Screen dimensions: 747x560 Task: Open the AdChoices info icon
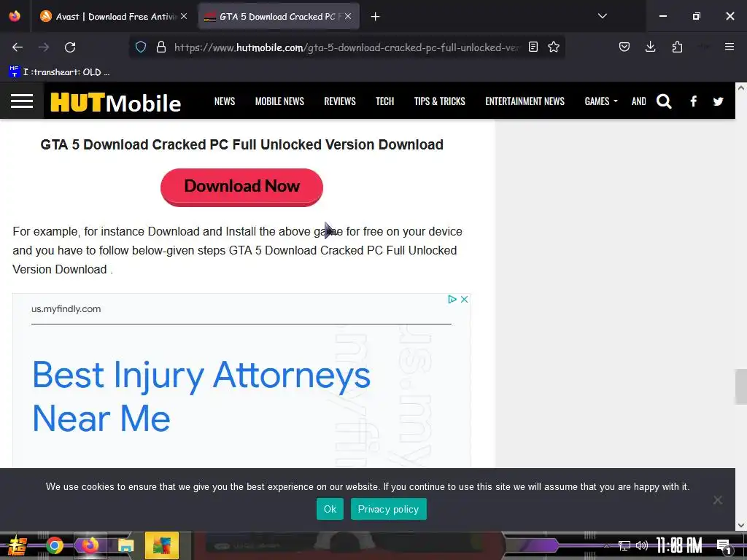pyautogui.click(x=452, y=299)
